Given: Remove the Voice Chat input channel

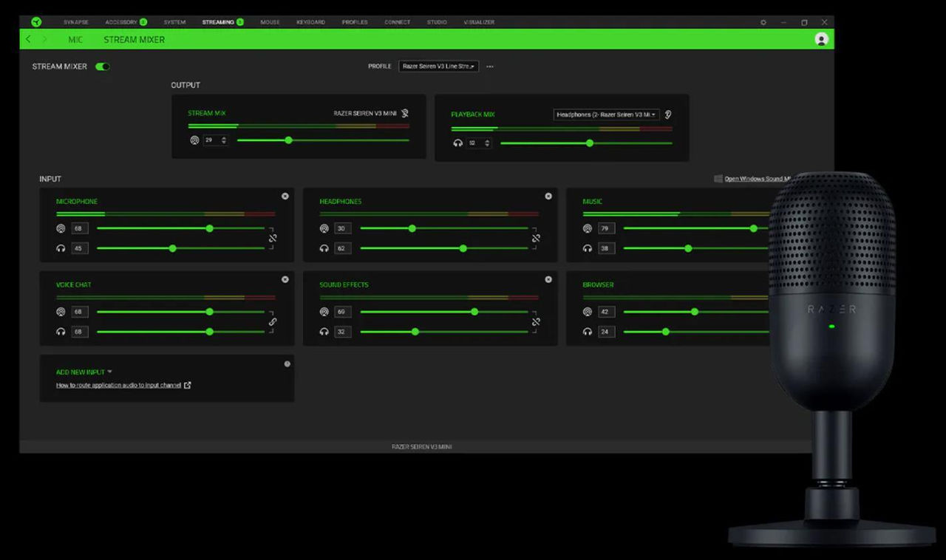Looking at the screenshot, I should tap(285, 279).
